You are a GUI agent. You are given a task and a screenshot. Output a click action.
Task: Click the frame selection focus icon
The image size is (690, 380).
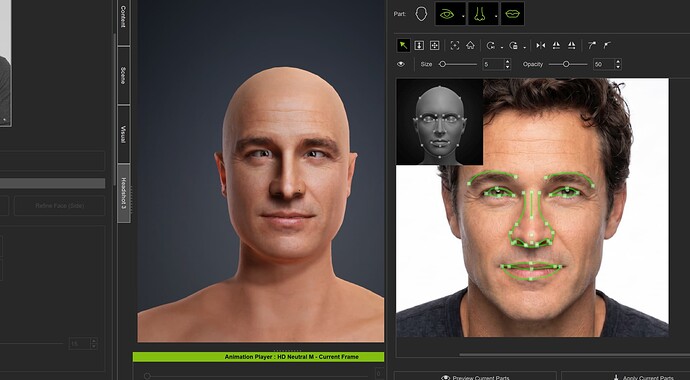coord(455,45)
